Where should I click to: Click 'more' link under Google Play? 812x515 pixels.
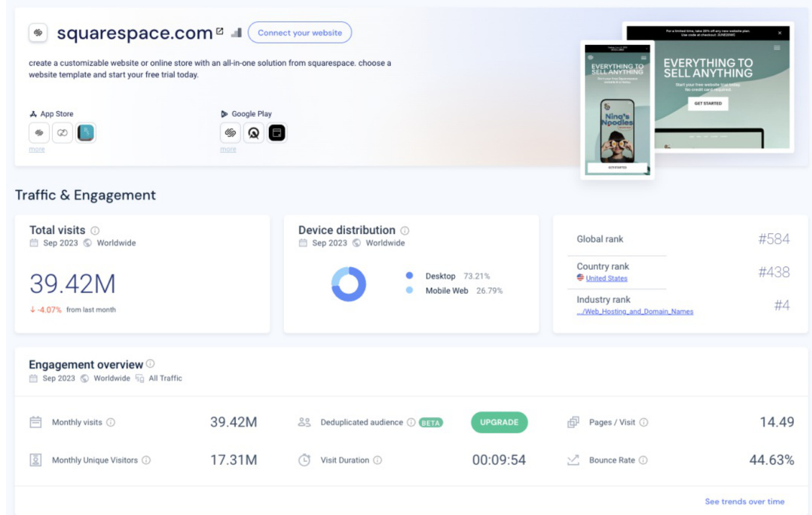[228, 149]
